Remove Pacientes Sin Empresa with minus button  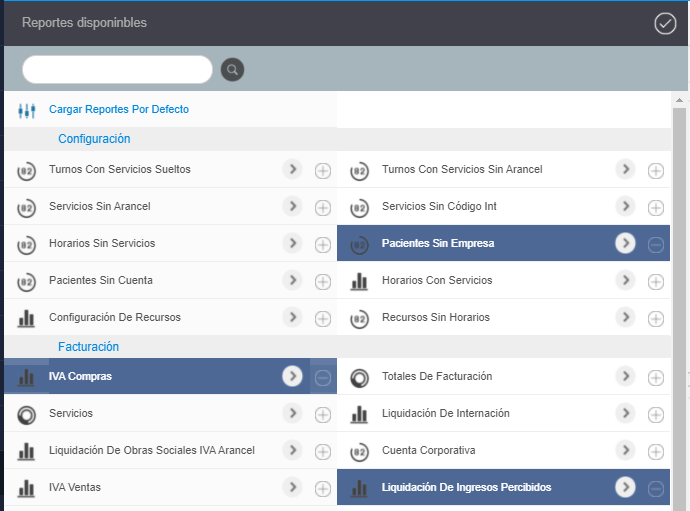coord(655,244)
